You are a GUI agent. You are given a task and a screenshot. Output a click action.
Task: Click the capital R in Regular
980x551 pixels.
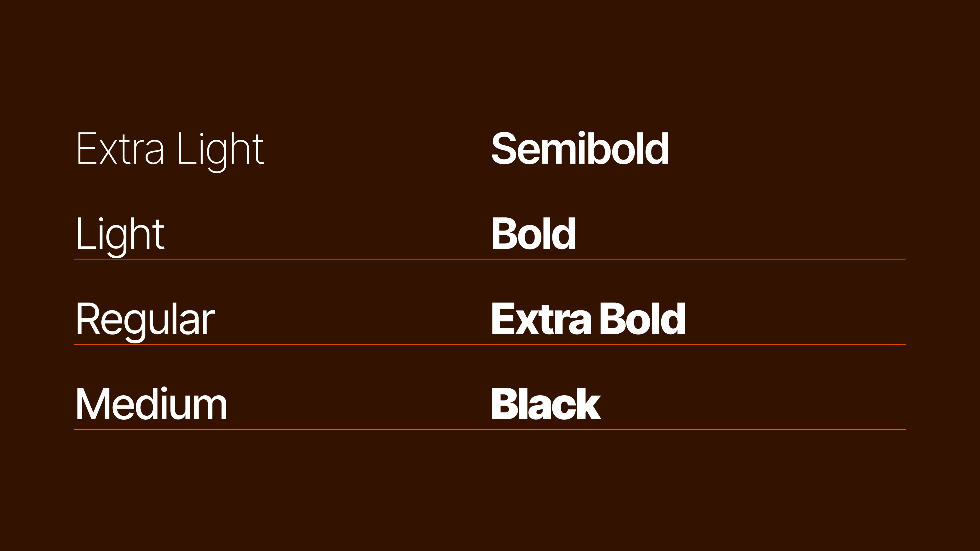pos(88,319)
